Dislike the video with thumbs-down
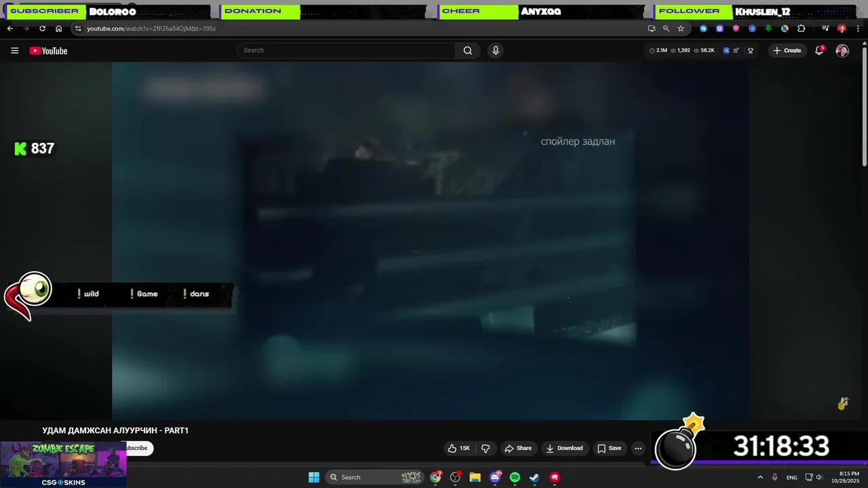The height and width of the screenshot is (488, 868). (x=486, y=448)
